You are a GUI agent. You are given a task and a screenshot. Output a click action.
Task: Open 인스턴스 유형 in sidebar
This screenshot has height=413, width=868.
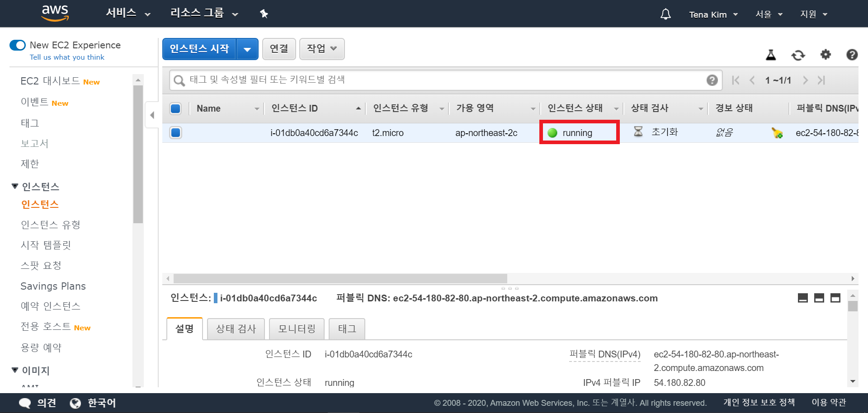(x=51, y=225)
